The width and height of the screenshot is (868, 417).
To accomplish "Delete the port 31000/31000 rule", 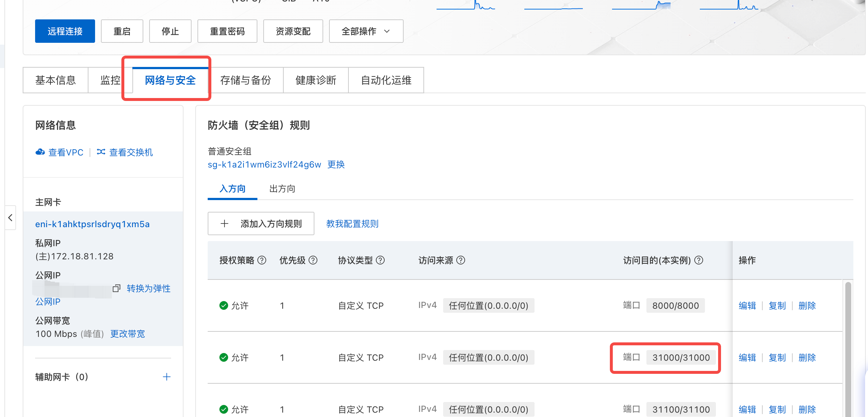I will click(807, 357).
